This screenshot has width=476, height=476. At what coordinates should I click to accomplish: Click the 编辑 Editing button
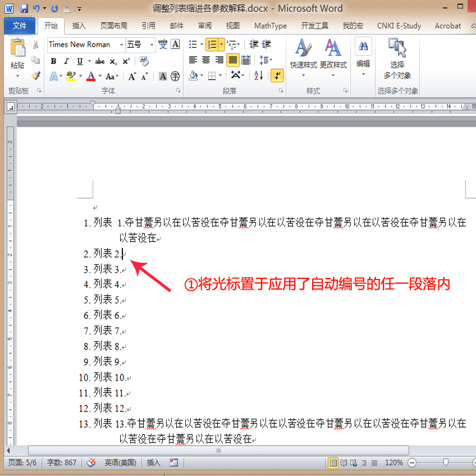click(363, 58)
